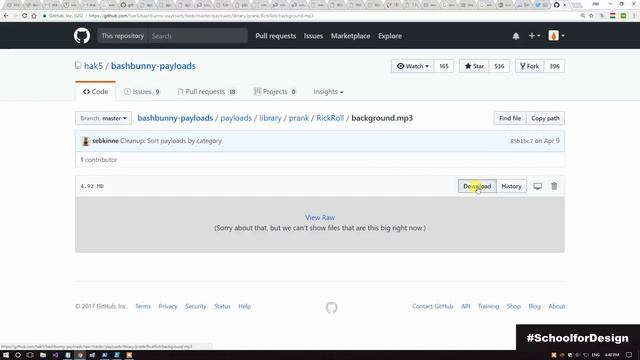Expand the Insights dropdown tab
Screen dimensions: 640x360
click(328, 91)
